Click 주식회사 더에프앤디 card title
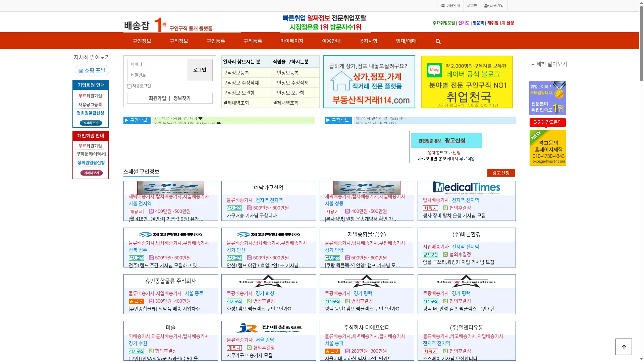This screenshot has height=362, width=644. [x=367, y=327]
